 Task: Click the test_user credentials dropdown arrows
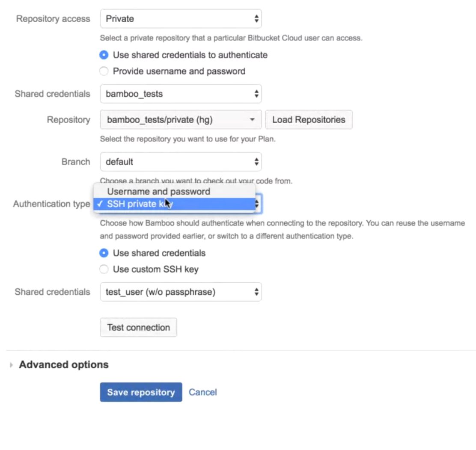tap(256, 292)
